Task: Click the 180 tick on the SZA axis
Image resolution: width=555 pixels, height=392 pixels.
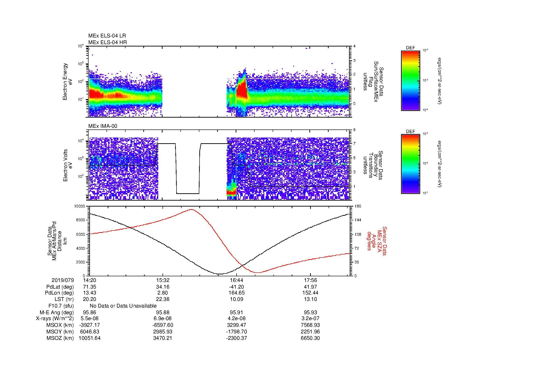Action: [358, 206]
